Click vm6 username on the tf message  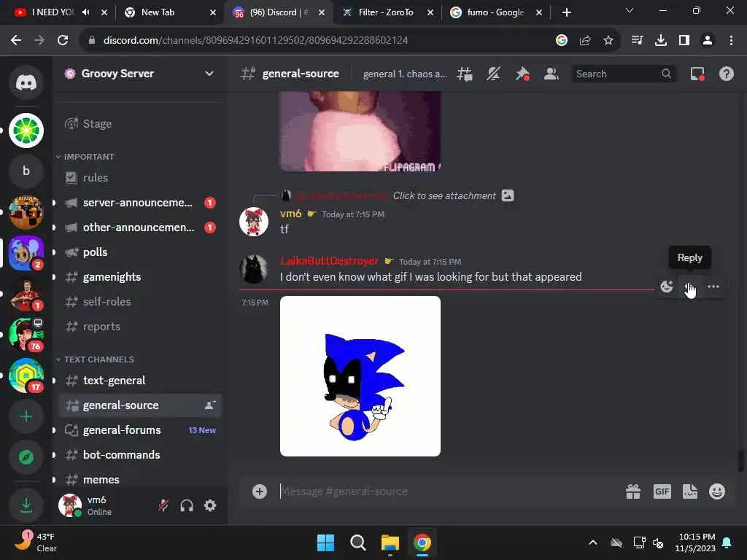coord(290,214)
